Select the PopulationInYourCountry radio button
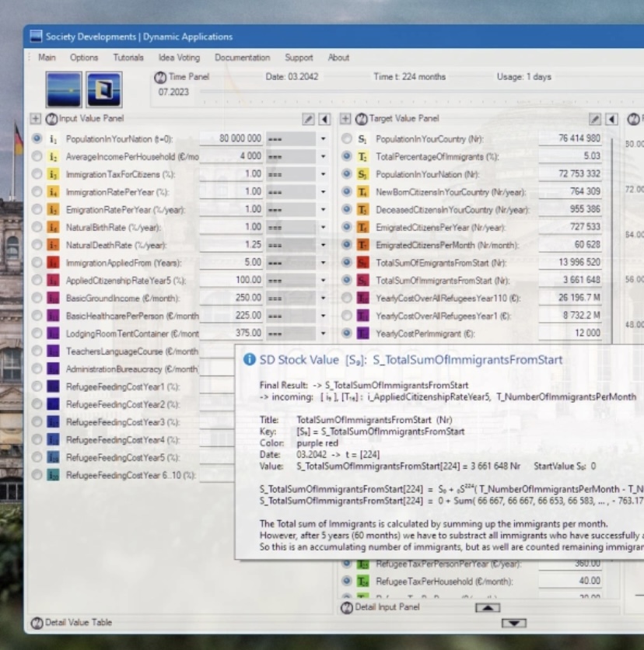The image size is (644, 650). 347,138
